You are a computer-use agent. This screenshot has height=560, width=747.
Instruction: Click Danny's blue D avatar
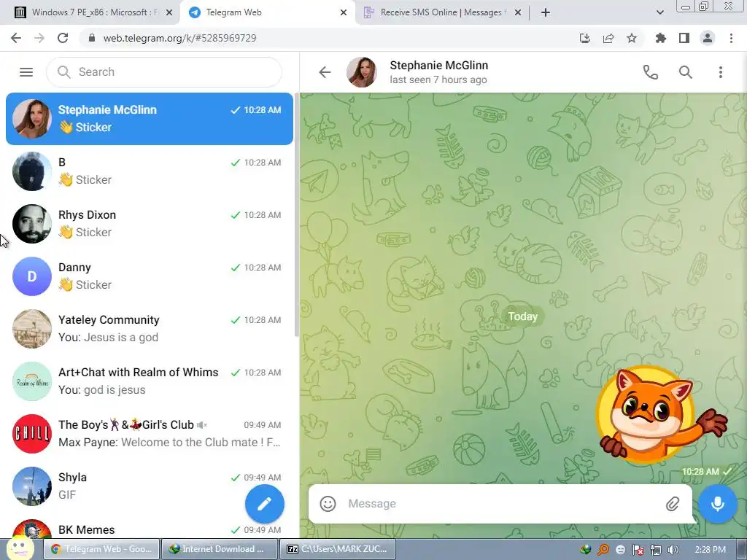point(32,276)
